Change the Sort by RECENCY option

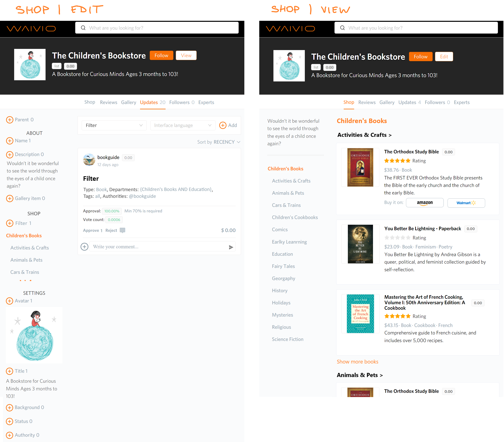tap(218, 142)
